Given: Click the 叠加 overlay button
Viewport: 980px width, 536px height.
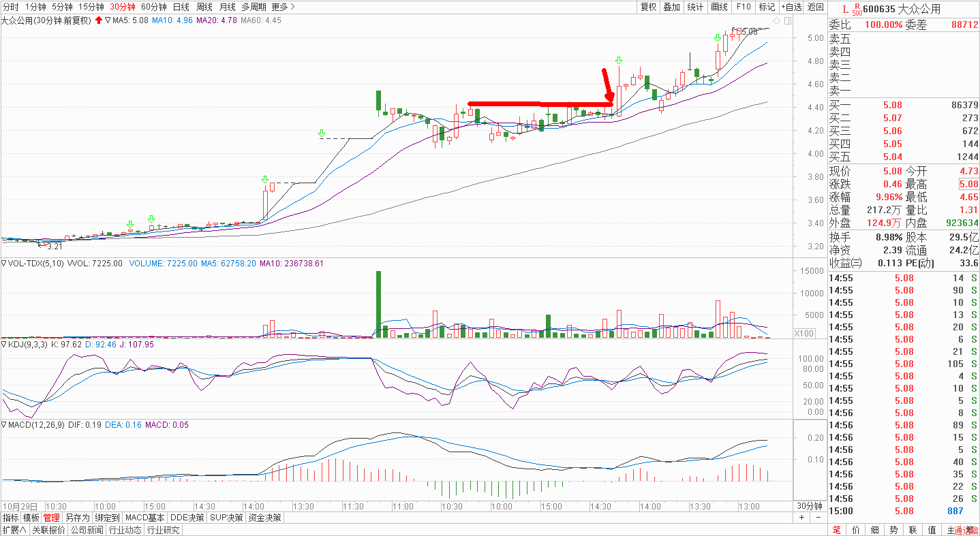Looking at the screenshot, I should click(x=672, y=7).
